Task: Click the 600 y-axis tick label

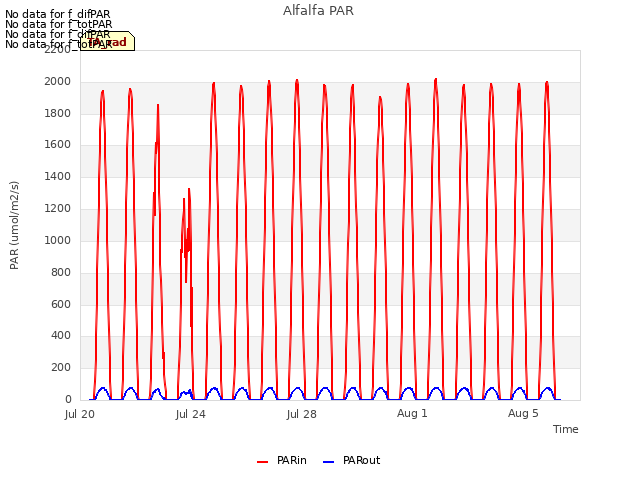Action: click(61, 304)
